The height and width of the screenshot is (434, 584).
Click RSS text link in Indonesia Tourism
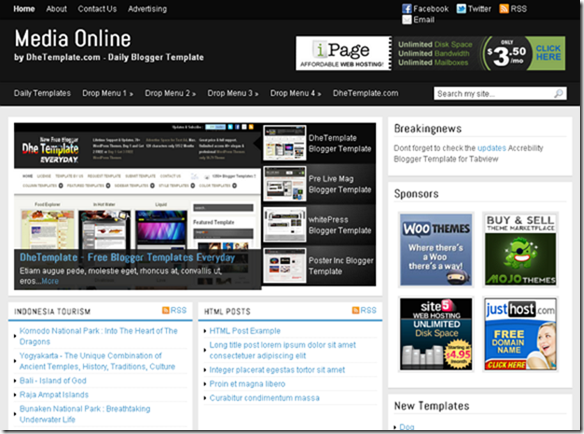click(x=178, y=310)
